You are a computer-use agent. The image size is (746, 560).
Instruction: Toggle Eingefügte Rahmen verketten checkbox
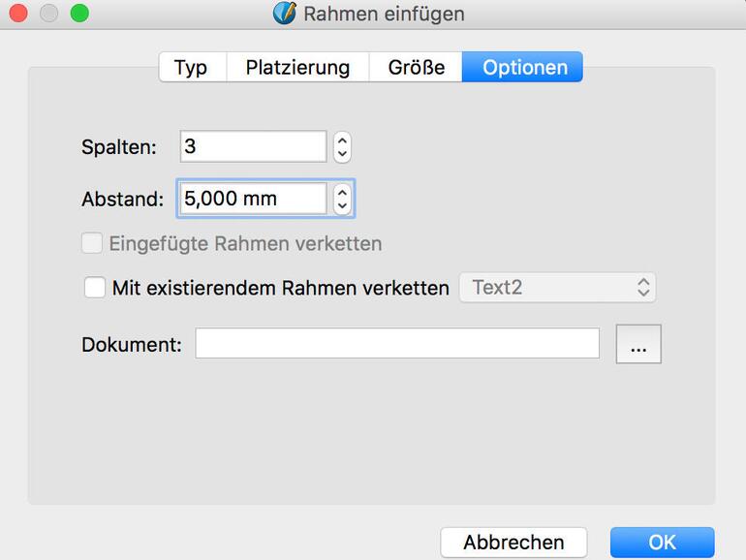click(x=92, y=243)
